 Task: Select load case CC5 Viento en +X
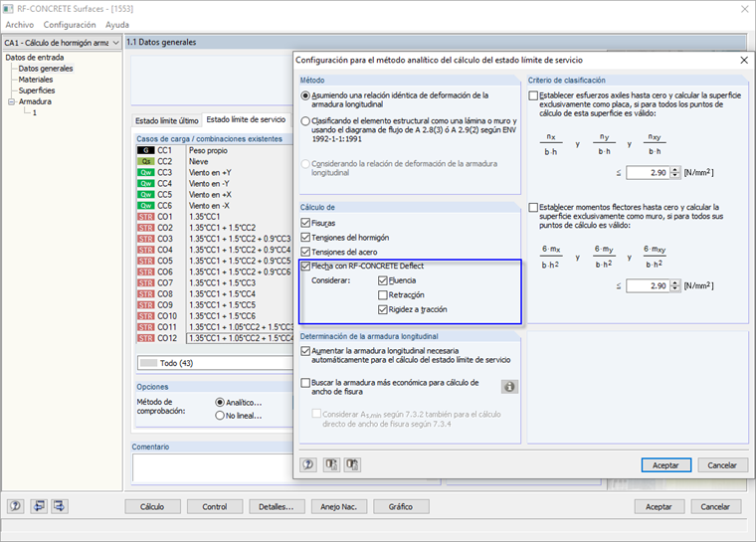tap(215, 195)
